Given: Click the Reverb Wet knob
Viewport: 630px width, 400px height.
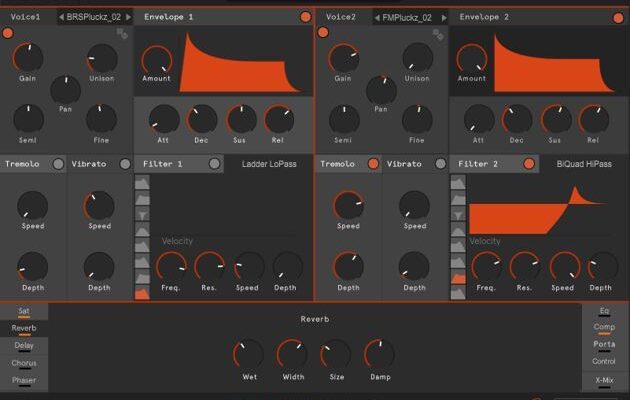Looking at the screenshot, I should tap(249, 353).
